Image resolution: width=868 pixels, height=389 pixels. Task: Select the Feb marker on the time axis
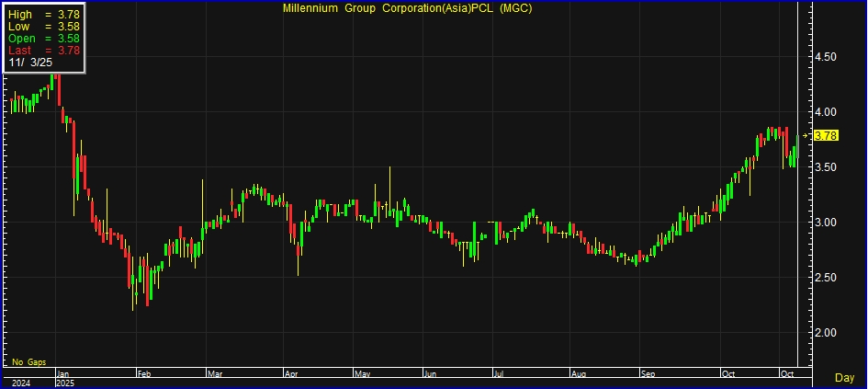(144, 374)
